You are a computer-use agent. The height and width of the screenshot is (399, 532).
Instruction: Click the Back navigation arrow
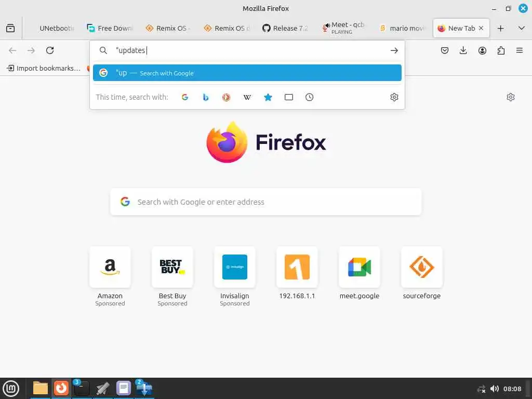(12, 50)
